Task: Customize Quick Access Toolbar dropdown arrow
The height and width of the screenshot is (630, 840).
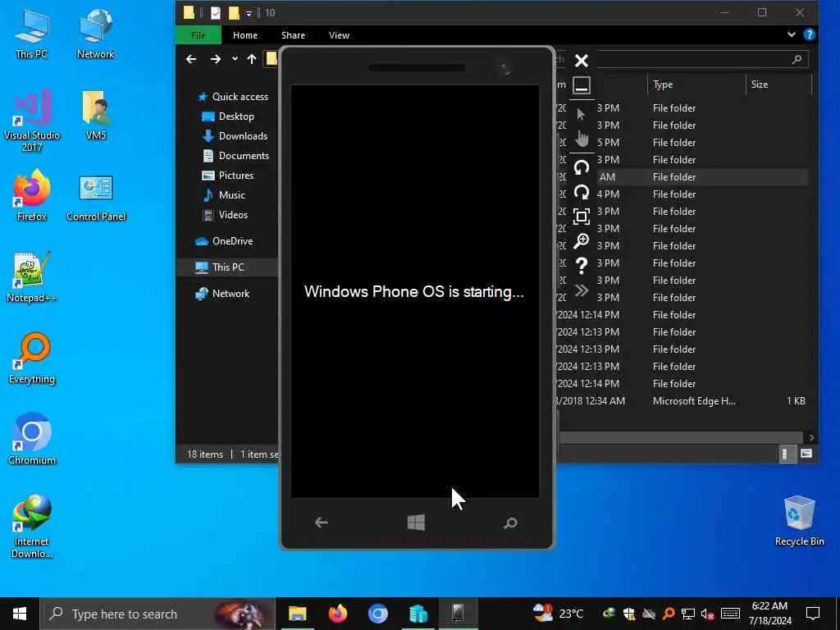Action: coord(249,13)
